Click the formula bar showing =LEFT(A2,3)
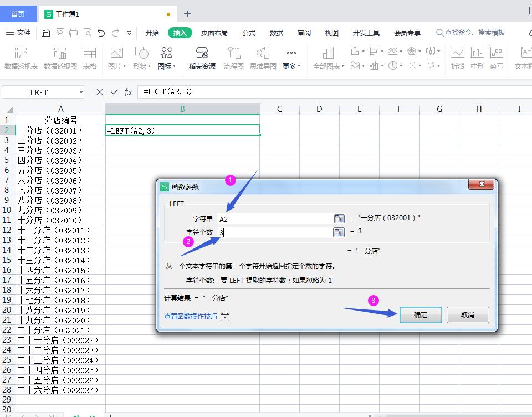 [x=334, y=91]
